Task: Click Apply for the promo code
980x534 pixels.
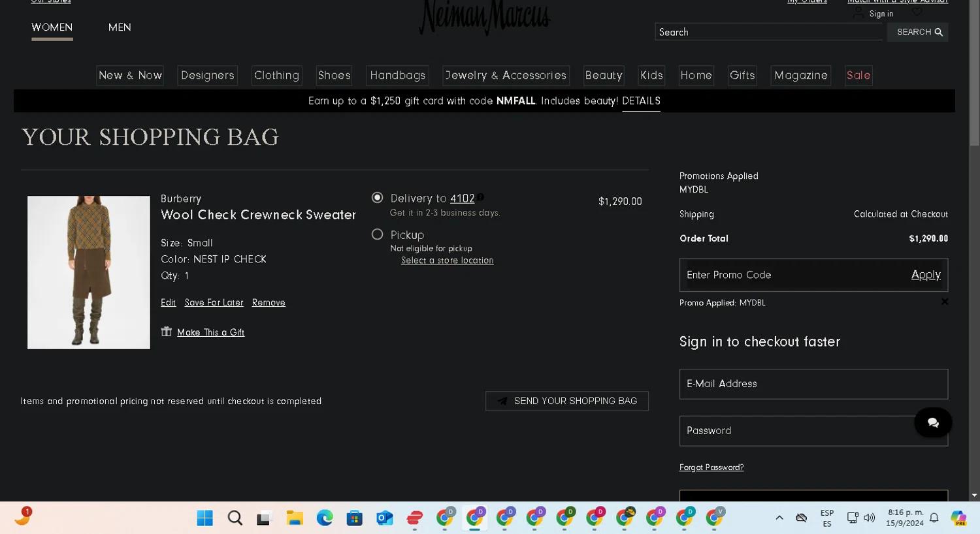Action: tap(925, 275)
